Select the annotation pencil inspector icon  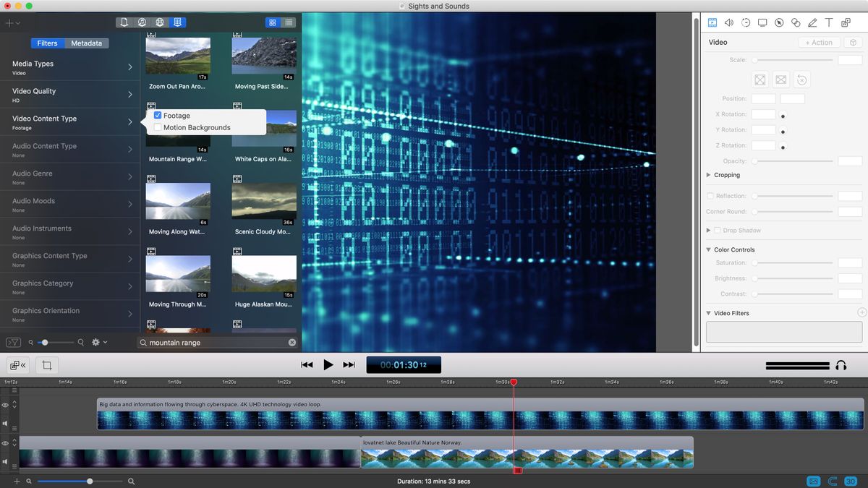[812, 22]
